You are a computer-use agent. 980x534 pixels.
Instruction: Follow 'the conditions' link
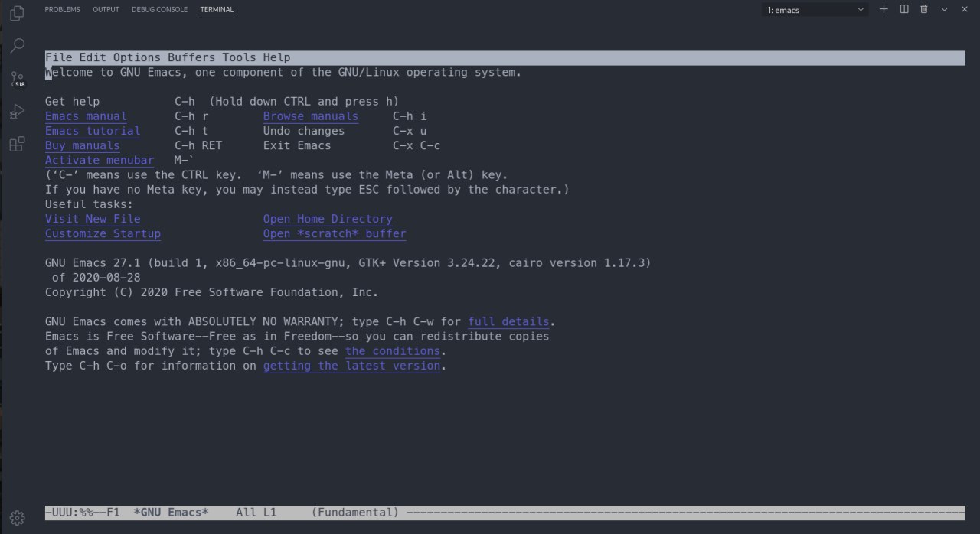coord(393,351)
